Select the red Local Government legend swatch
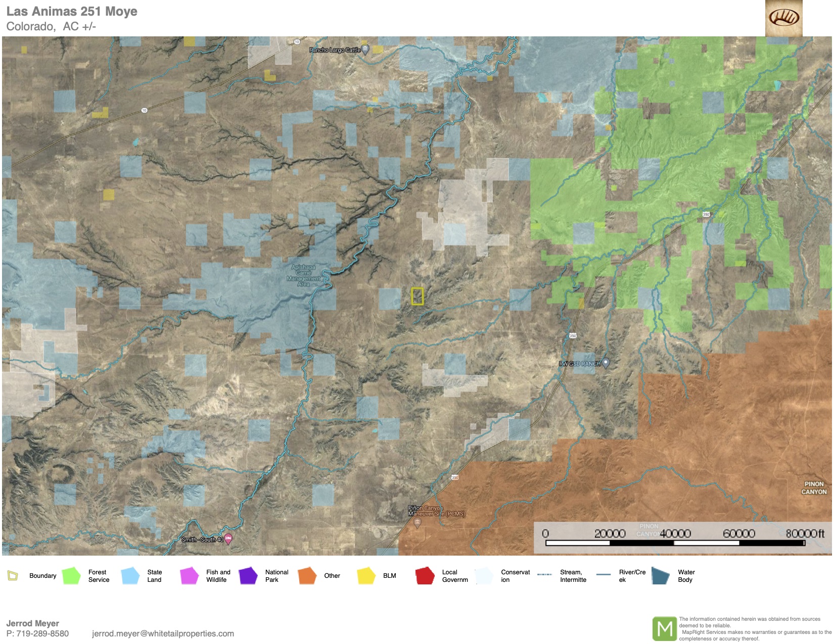The width and height of the screenshot is (834, 644). pos(425,575)
